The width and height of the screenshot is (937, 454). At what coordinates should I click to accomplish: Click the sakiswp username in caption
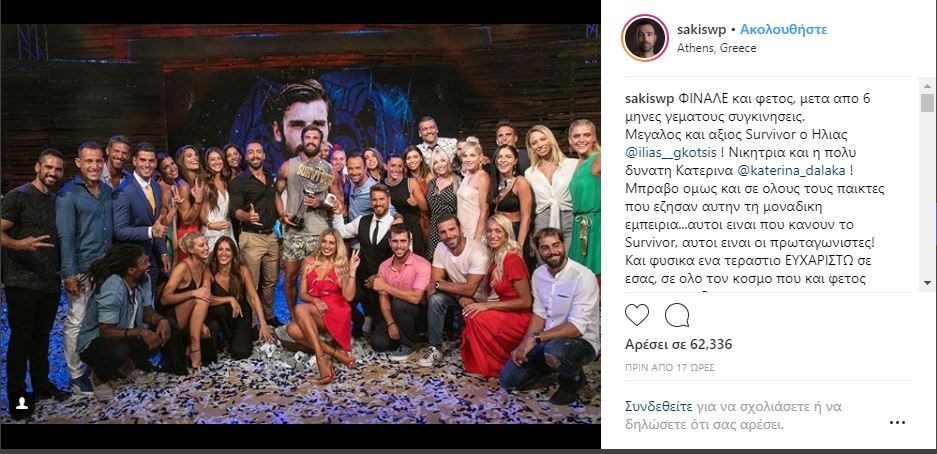click(x=650, y=99)
